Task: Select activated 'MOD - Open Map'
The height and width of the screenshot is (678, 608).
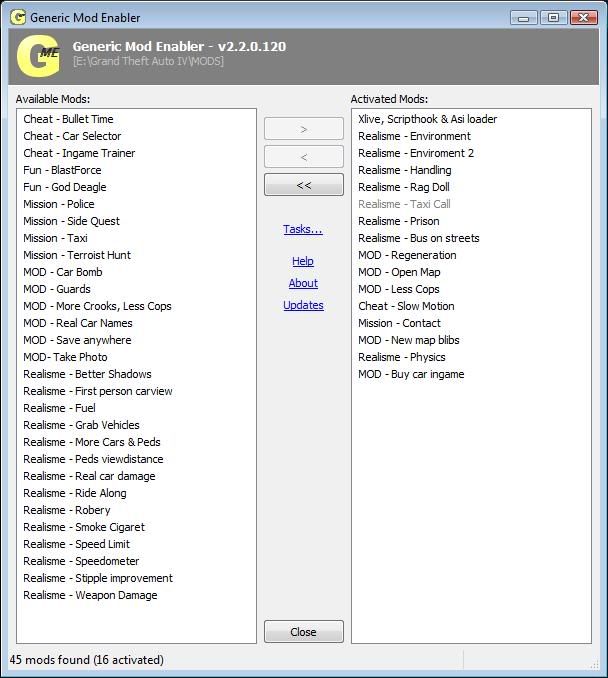Action: pos(399,272)
